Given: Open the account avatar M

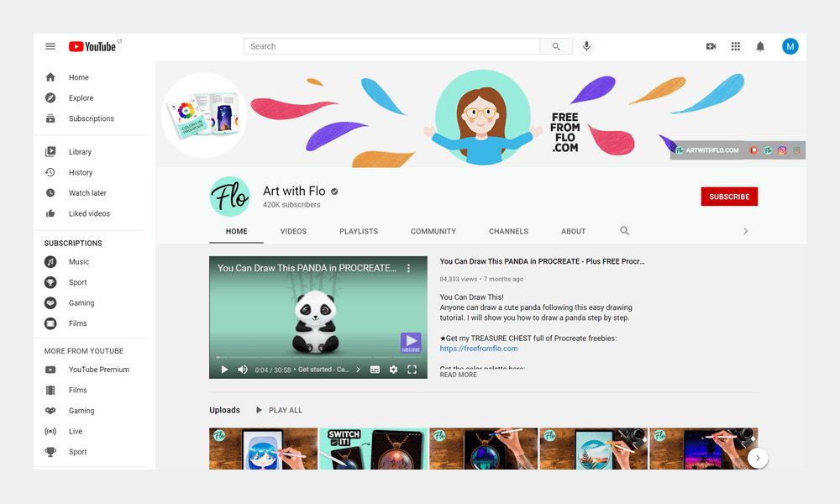Looking at the screenshot, I should pos(790,46).
